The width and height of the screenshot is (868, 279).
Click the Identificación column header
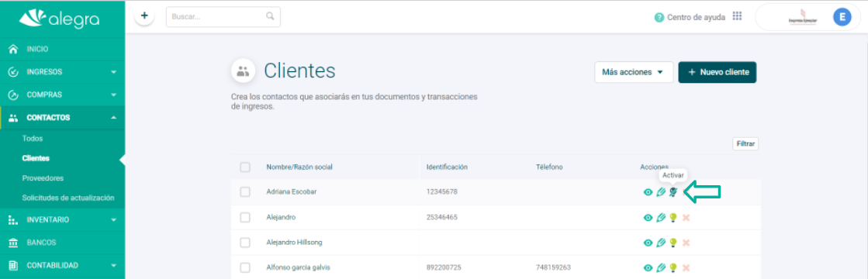coord(448,167)
